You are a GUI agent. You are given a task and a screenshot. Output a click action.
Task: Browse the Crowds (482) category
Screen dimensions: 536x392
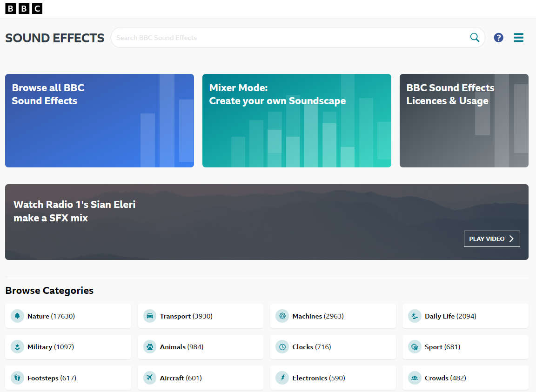(x=445, y=378)
